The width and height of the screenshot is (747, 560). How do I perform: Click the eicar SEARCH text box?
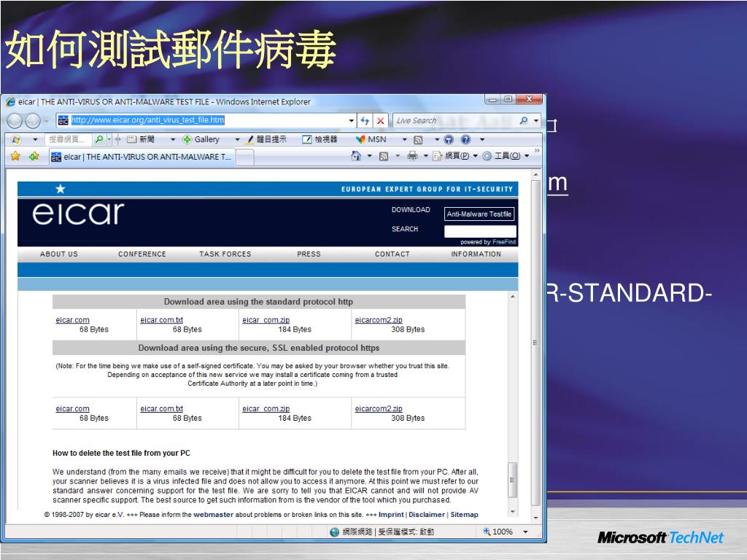click(480, 231)
